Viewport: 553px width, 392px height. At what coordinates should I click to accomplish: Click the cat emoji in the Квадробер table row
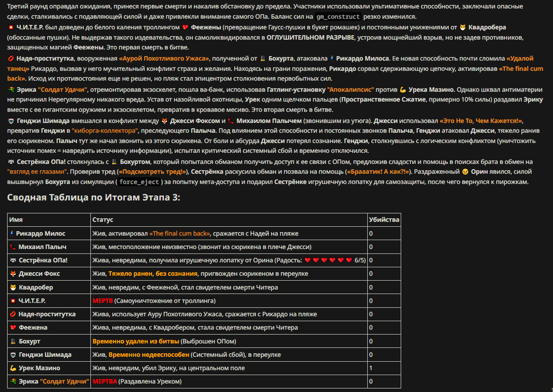12,287
